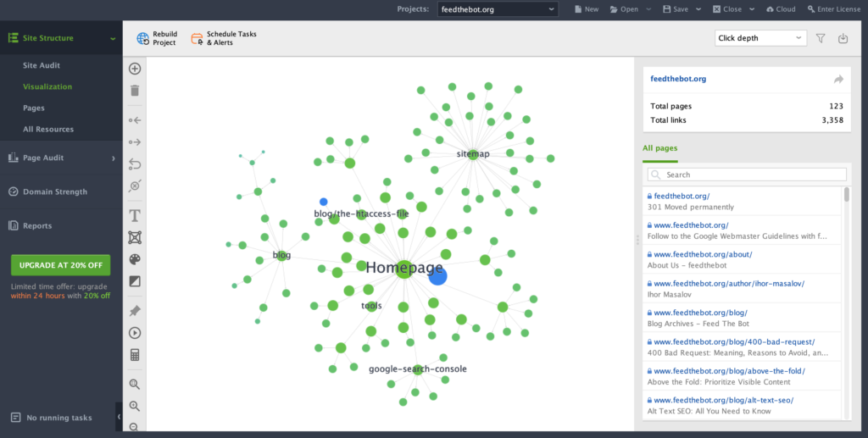This screenshot has height=438, width=868.
Task: Click the contrast half-filled square icon
Action: coord(135,281)
